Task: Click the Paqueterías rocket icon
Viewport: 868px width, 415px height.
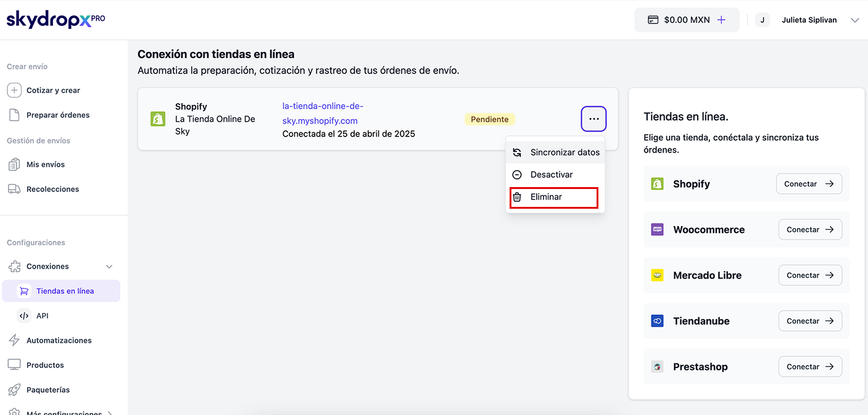Action: 14,390
